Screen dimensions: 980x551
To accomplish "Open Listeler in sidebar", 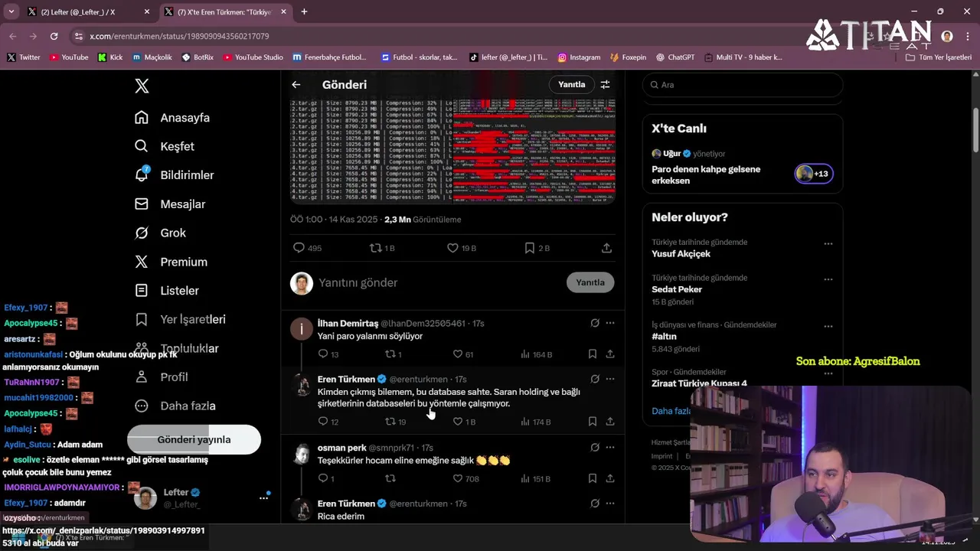I will pyautogui.click(x=167, y=291).
